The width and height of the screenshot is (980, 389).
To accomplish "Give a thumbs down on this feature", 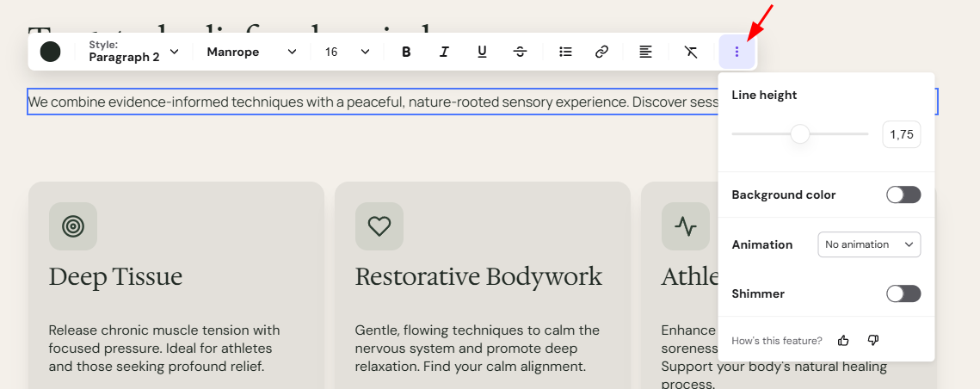I will [874, 340].
